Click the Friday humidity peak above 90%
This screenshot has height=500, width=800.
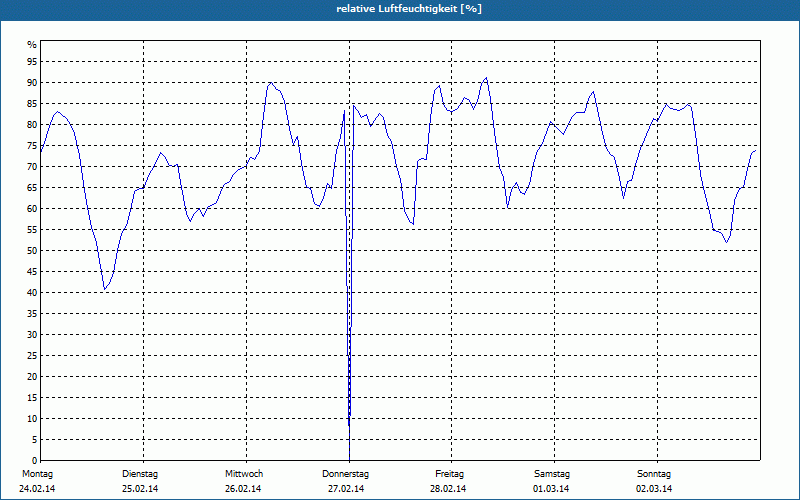(x=486, y=78)
